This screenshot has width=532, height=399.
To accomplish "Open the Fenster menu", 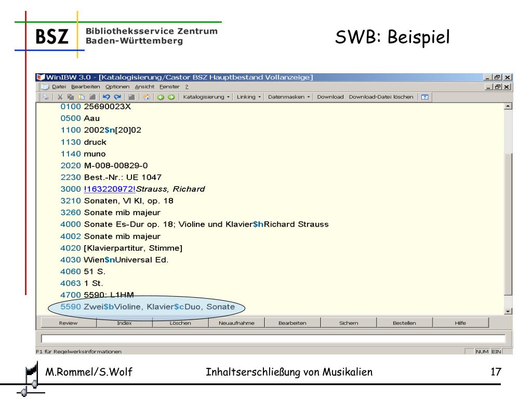I will 169,87.
